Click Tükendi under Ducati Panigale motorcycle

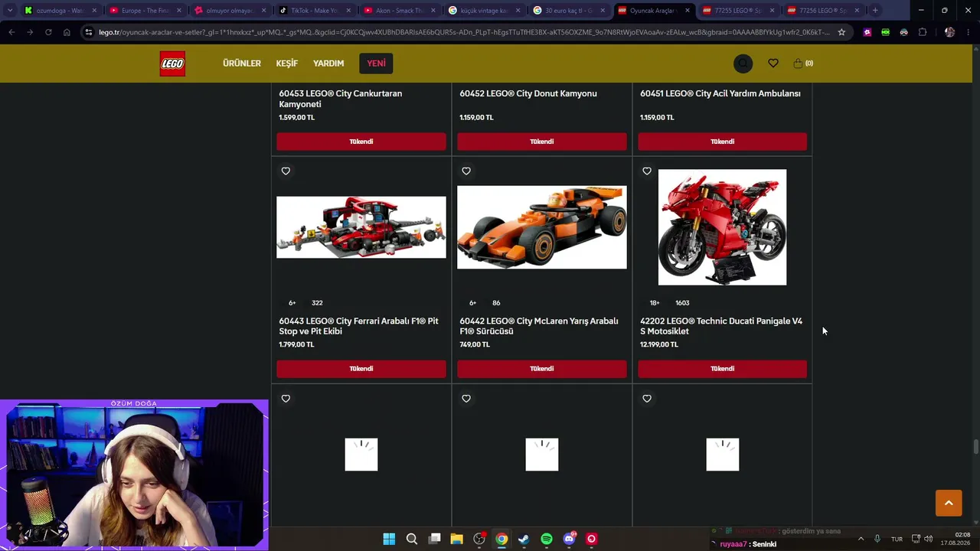click(723, 369)
